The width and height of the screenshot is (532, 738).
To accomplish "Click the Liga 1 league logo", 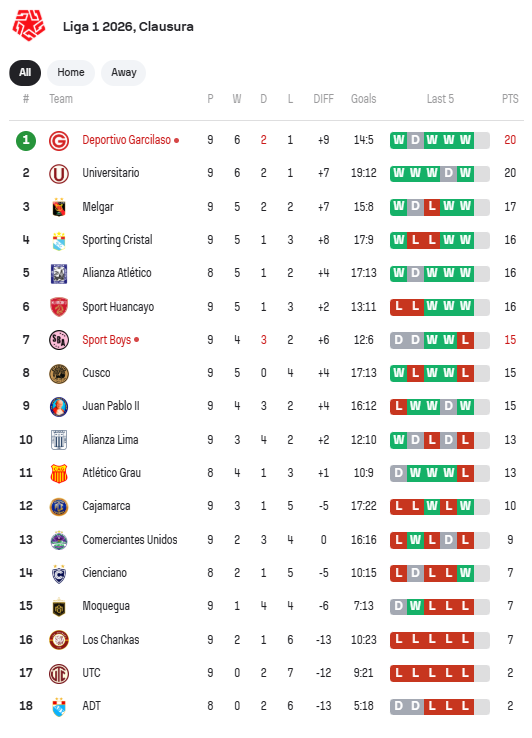I will pyautogui.click(x=29, y=26).
